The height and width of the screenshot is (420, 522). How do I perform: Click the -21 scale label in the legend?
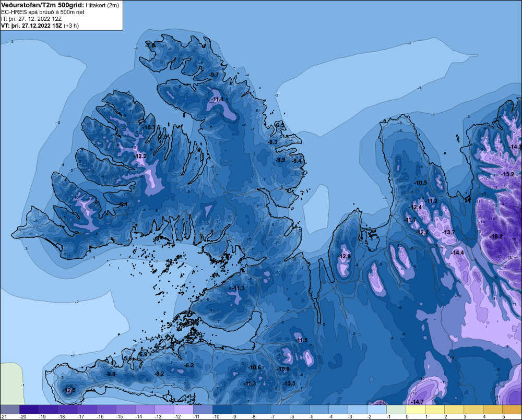coord(4,417)
